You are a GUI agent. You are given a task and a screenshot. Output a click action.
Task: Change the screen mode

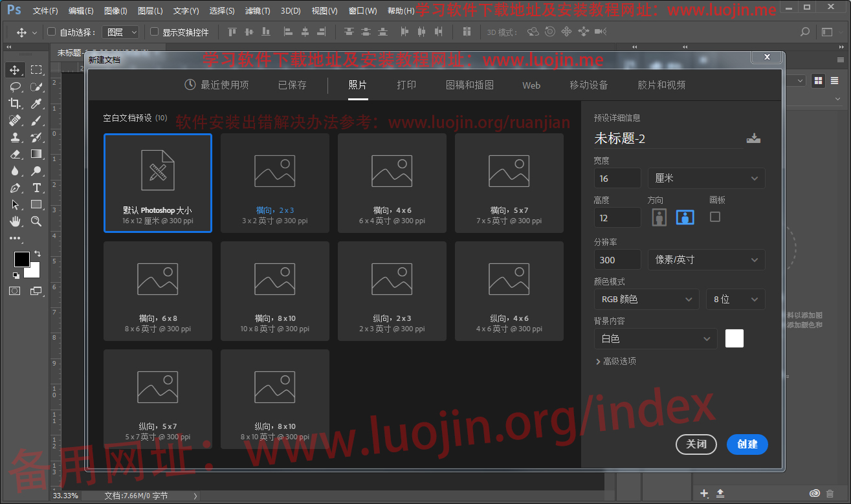[x=36, y=291]
